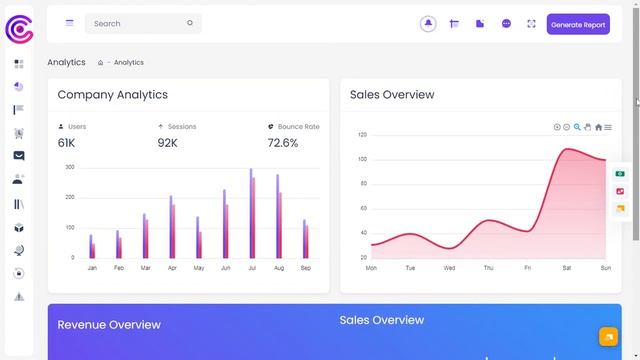Click the Users stat 61K
The height and width of the screenshot is (360, 640).
coord(66,143)
